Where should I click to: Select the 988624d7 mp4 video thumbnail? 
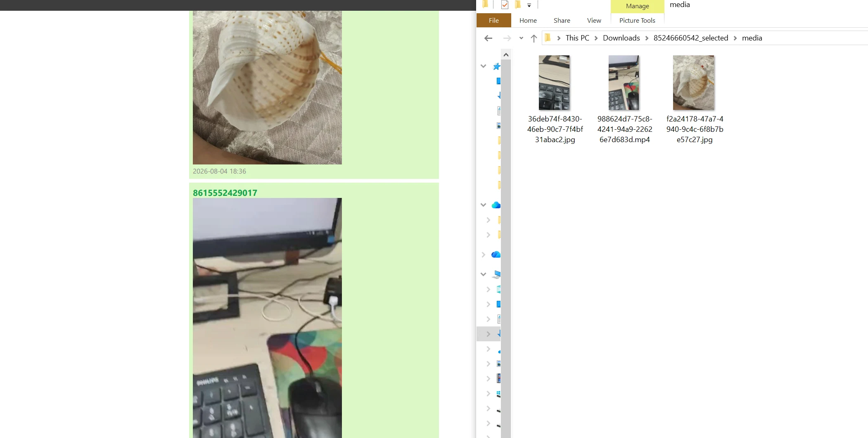pyautogui.click(x=624, y=83)
